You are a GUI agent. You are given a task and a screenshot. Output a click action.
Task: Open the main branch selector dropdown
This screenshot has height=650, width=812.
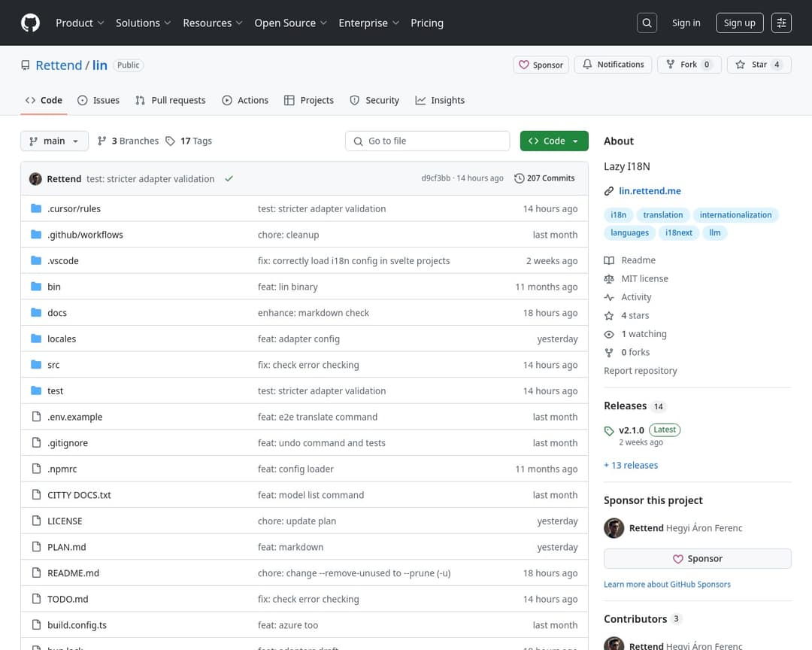[54, 141]
